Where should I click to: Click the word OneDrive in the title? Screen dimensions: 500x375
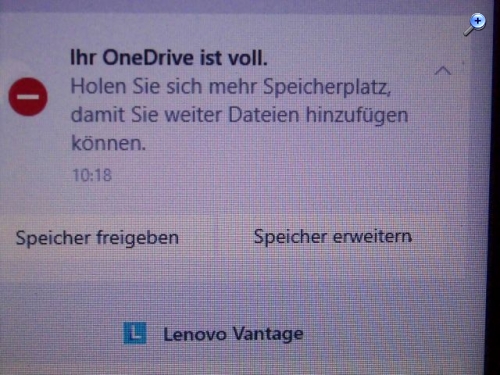(148, 58)
